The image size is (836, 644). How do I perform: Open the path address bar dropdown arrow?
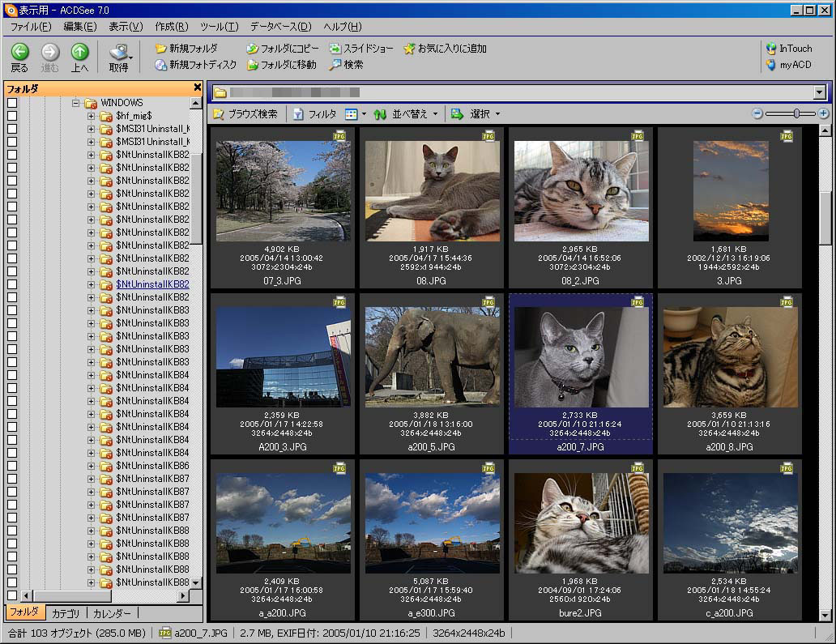[819, 93]
